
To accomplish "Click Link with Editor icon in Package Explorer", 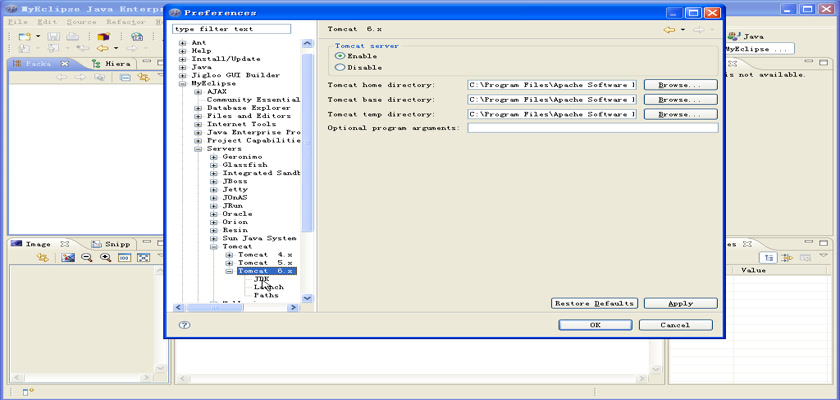I will click(x=143, y=77).
